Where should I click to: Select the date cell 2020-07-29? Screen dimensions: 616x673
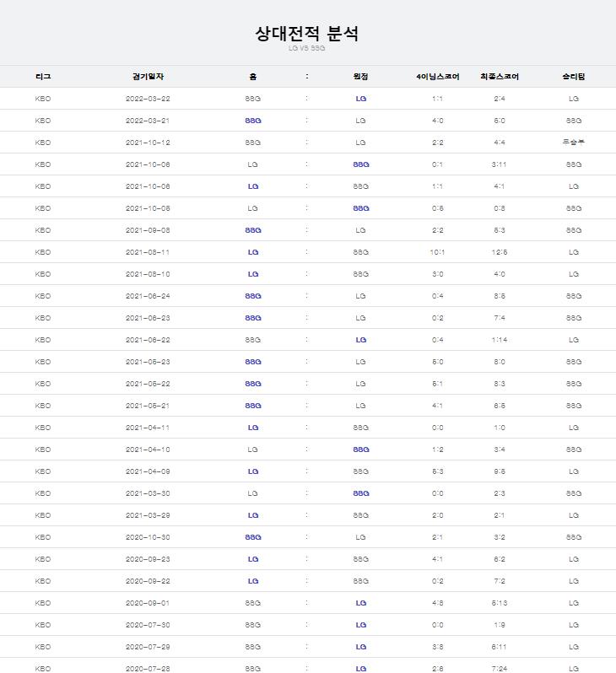[x=148, y=646]
